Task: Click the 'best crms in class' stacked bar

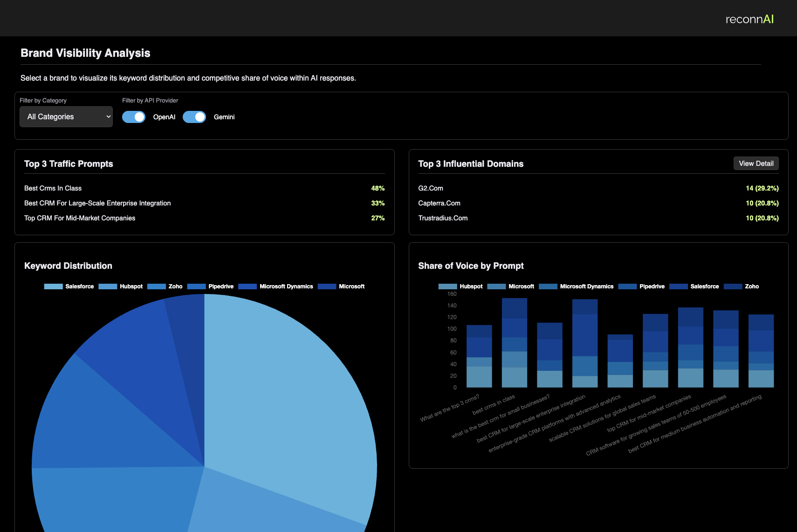Action: (x=515, y=343)
